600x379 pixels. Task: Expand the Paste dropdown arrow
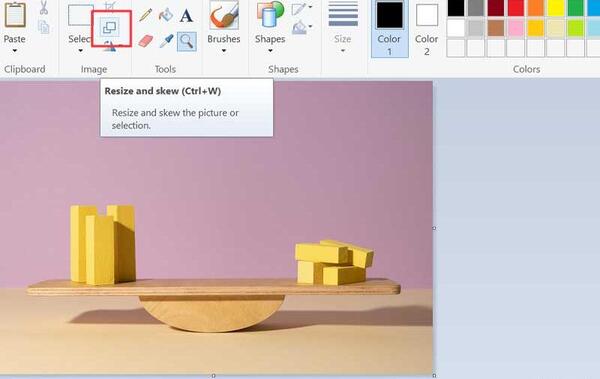[x=15, y=51]
